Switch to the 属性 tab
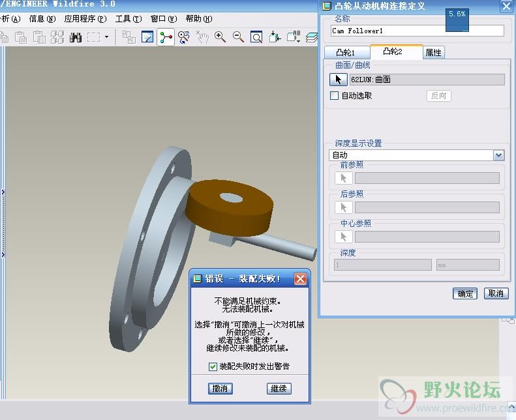 [x=433, y=53]
